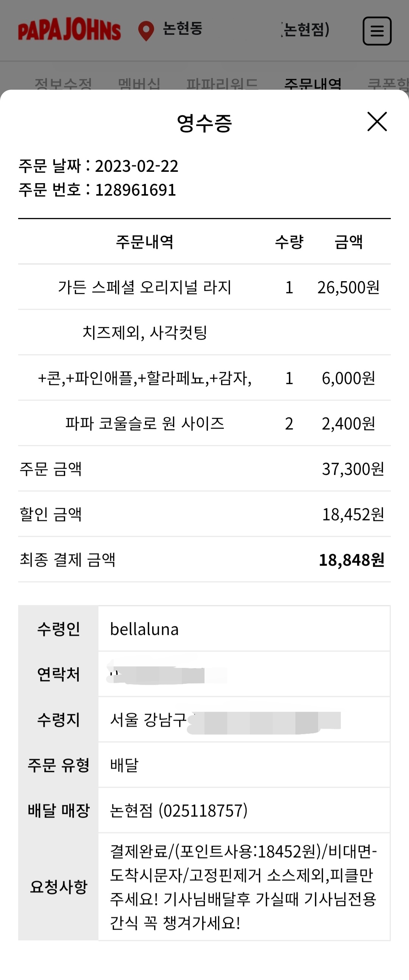Tap the 논현점 store phone number

[x=179, y=810]
